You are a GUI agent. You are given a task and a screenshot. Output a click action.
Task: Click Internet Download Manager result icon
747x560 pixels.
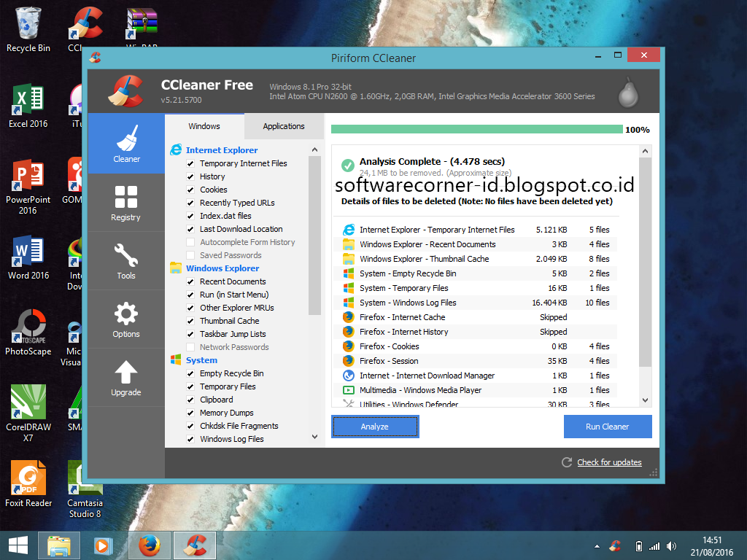point(349,376)
